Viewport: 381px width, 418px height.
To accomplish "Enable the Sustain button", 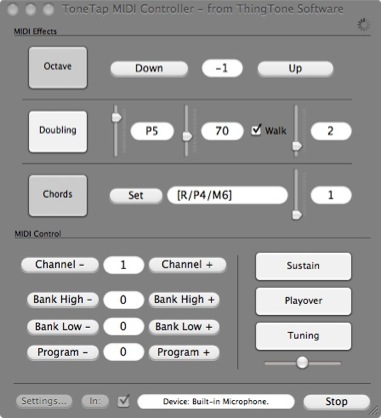I will 303,266.
